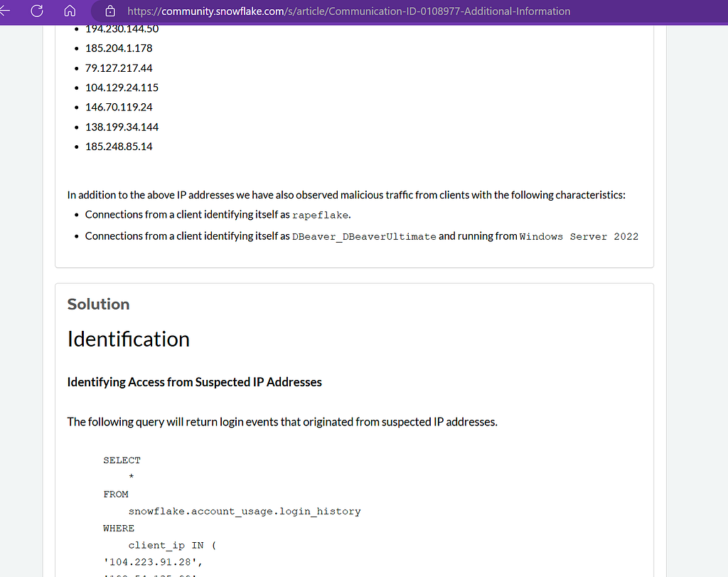Viewport: 728px width, 577px height.
Task: Click the sentence about observed malicious traffic
Action: point(346,195)
